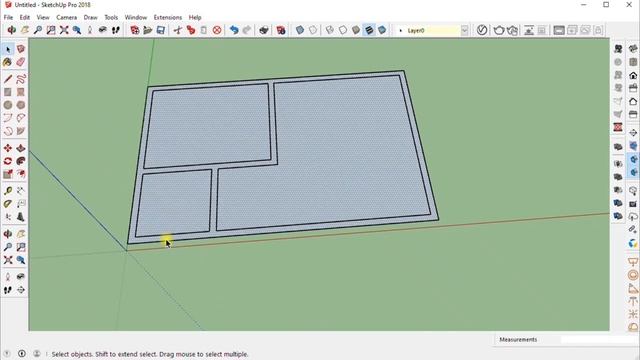Click Pan hand in left toolbar
Viewport: 640px width, 360px height.
21,234
